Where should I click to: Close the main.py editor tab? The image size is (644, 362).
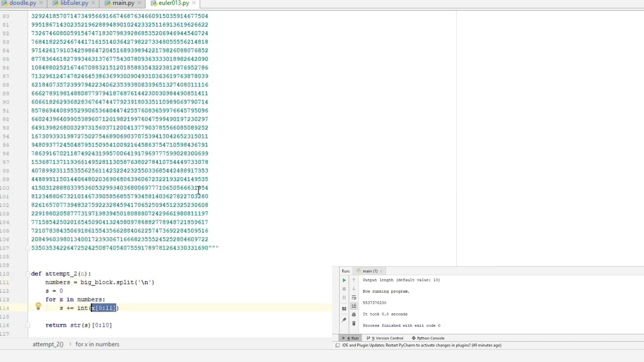(x=139, y=3)
